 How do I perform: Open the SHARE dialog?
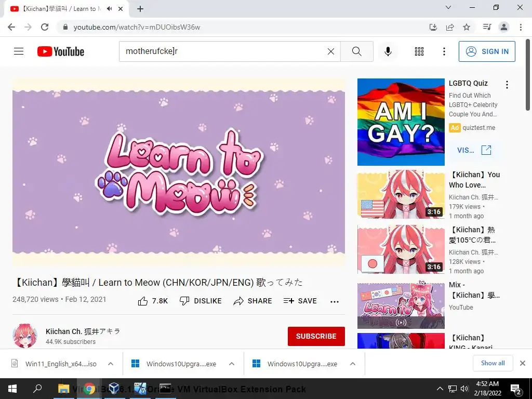point(253,301)
